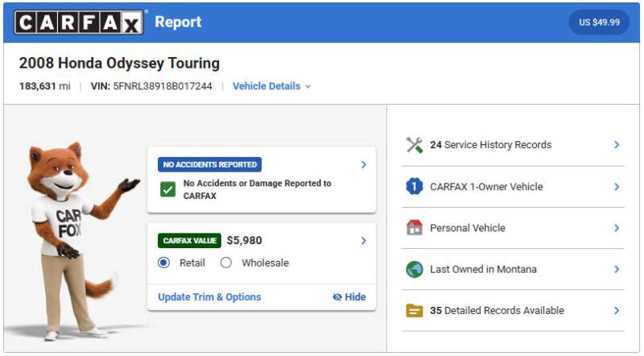Click the blue 1-Owner badge icon
This screenshot has width=644, height=356.
coord(415,187)
